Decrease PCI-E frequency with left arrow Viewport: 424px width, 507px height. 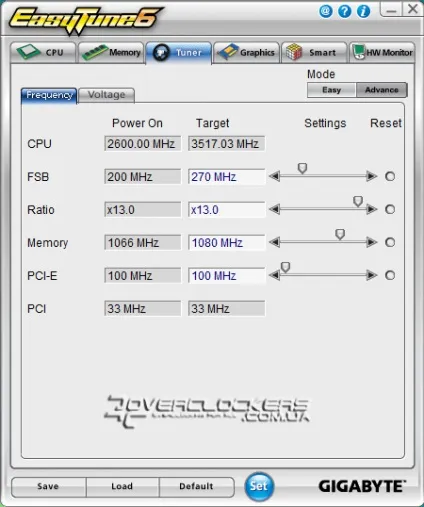point(274,275)
